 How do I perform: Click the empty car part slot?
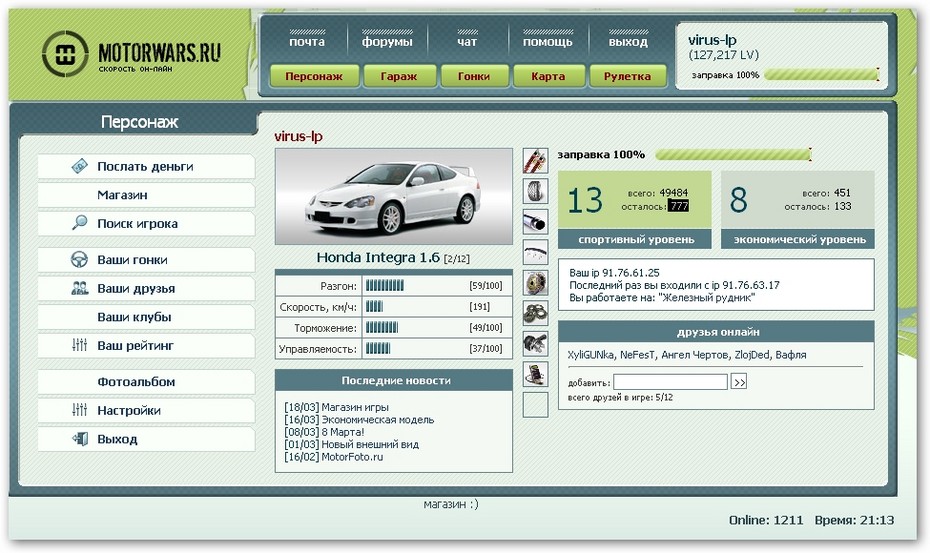(x=535, y=405)
